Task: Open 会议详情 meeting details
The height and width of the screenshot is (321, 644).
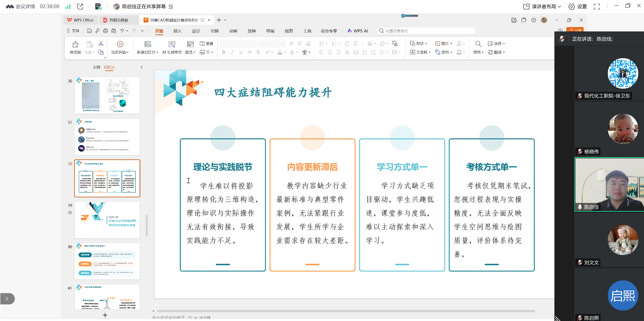Action: pyautogui.click(x=21, y=6)
